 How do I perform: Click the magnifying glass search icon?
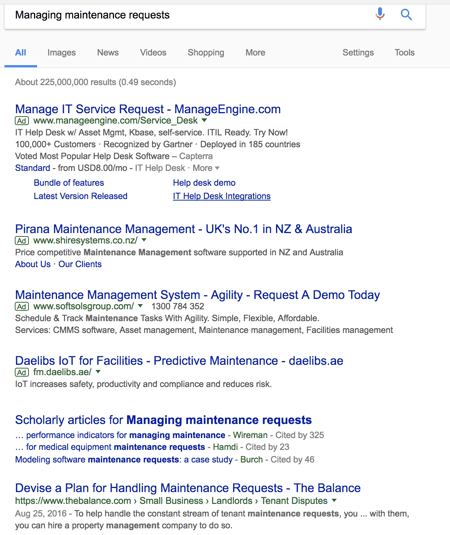click(406, 14)
